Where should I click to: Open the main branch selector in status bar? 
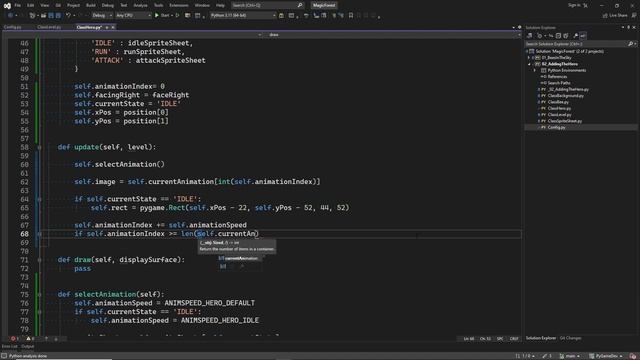(x=570, y=356)
